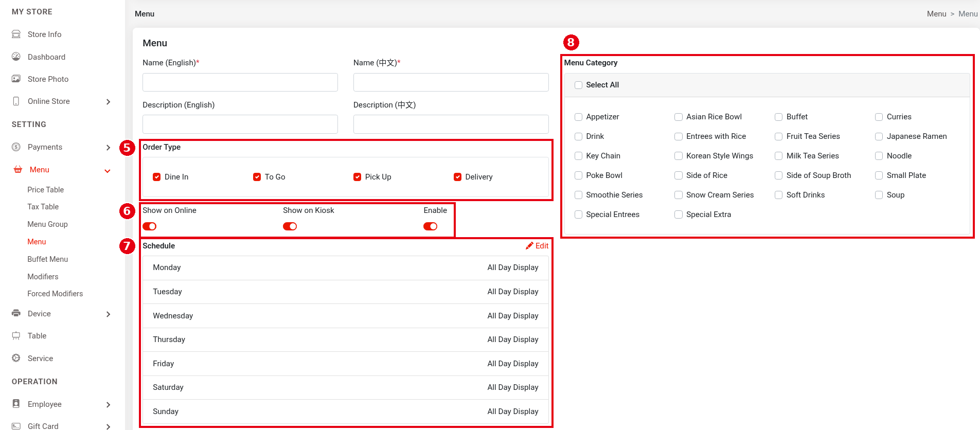
Task: Check the Japanese Ramen category
Action: (x=879, y=136)
